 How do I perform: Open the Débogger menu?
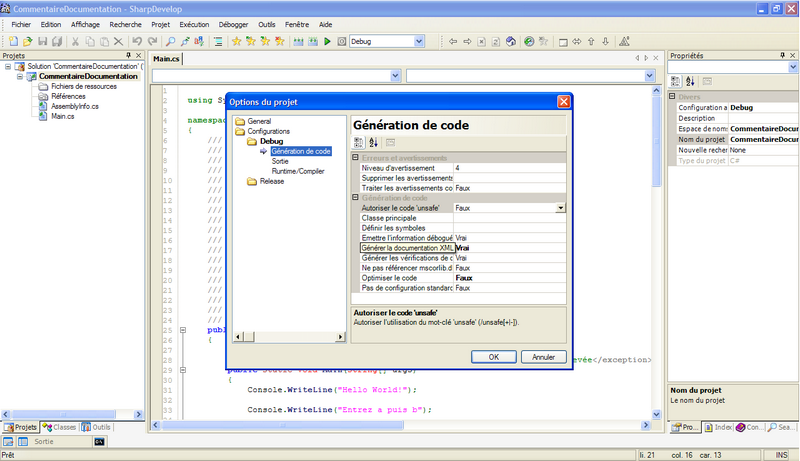tap(233, 23)
